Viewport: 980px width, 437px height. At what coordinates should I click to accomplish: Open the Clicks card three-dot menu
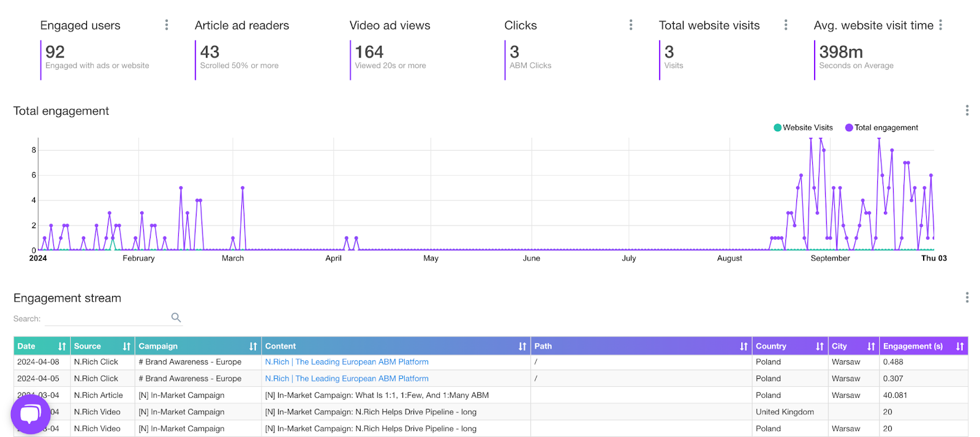(x=631, y=25)
